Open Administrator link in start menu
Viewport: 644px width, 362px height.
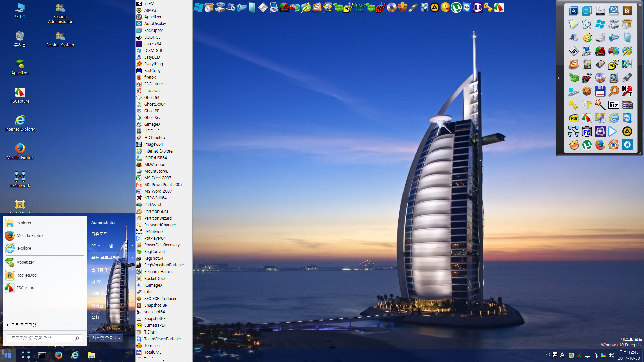pos(103,223)
